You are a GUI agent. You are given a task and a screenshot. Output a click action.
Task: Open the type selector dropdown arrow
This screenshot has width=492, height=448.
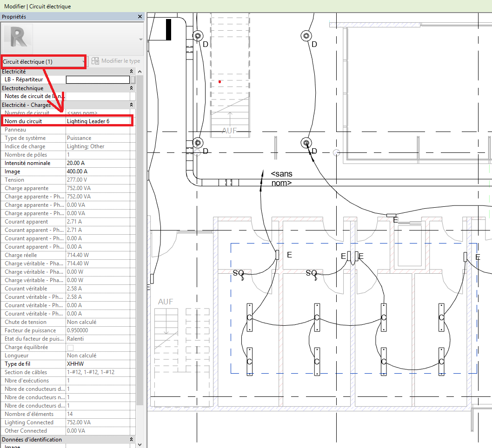pos(140,40)
